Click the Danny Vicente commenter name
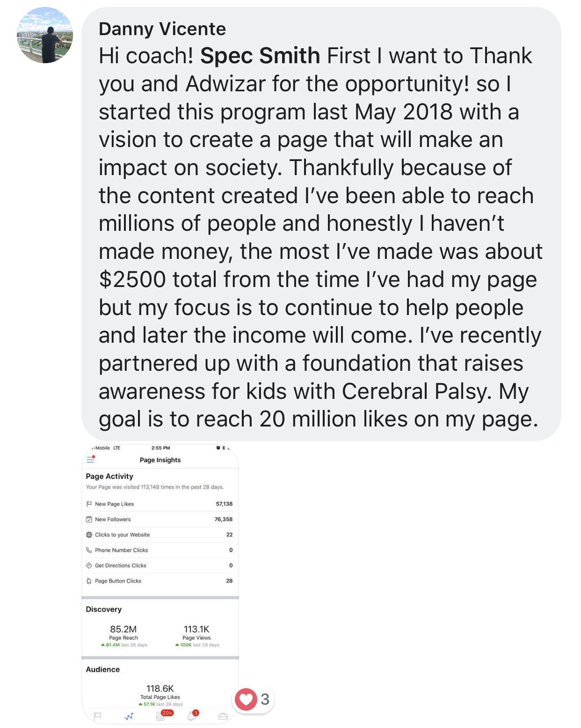Viewport: 581px width, 728px height. [162, 29]
